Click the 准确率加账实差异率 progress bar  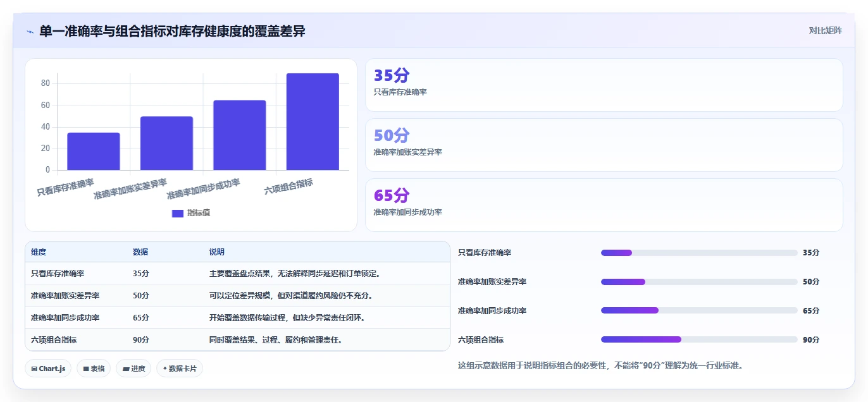point(699,282)
